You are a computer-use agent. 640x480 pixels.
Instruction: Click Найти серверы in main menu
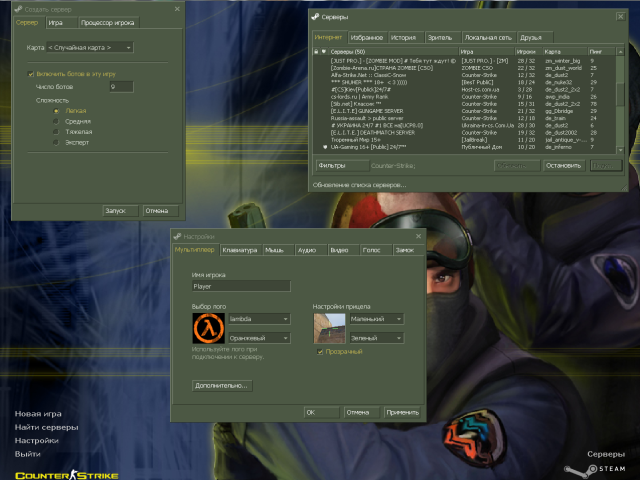point(47,427)
